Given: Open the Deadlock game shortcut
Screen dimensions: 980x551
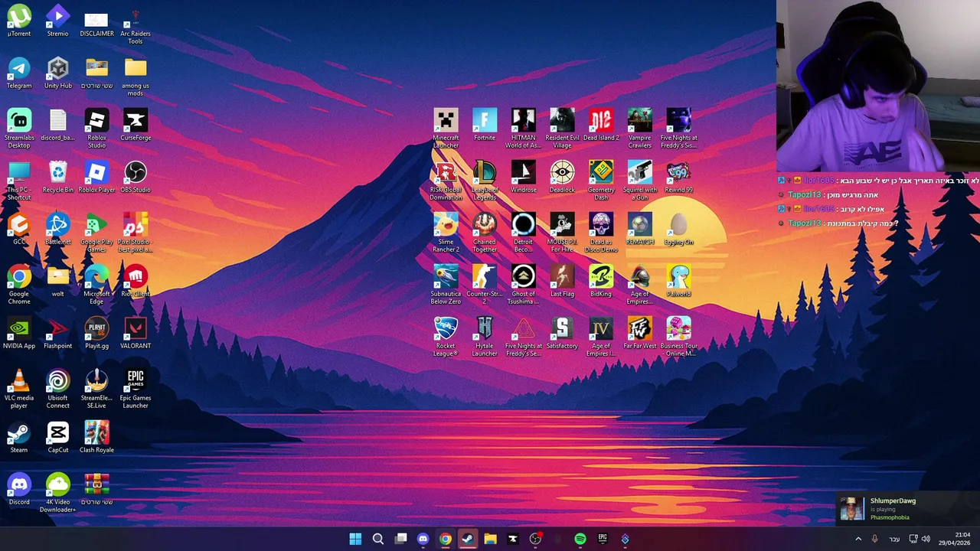Looking at the screenshot, I should click(562, 178).
